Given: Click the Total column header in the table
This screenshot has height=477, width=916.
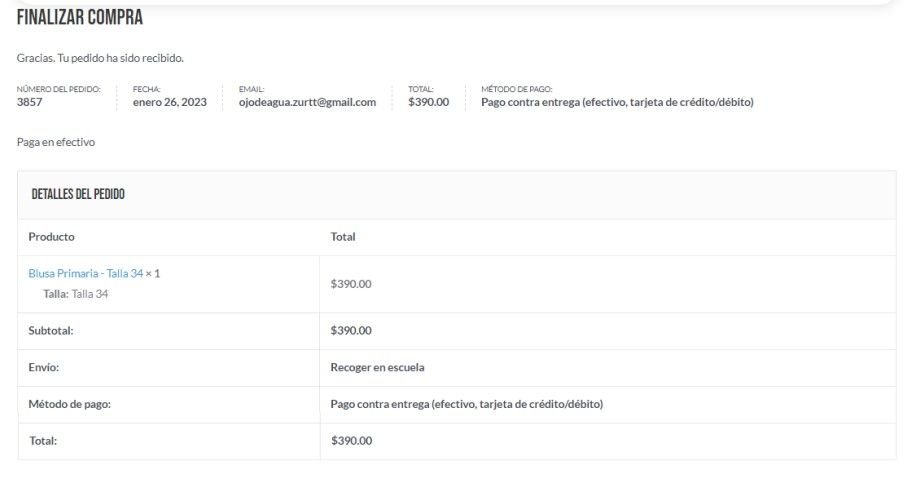Looking at the screenshot, I should 343,237.
